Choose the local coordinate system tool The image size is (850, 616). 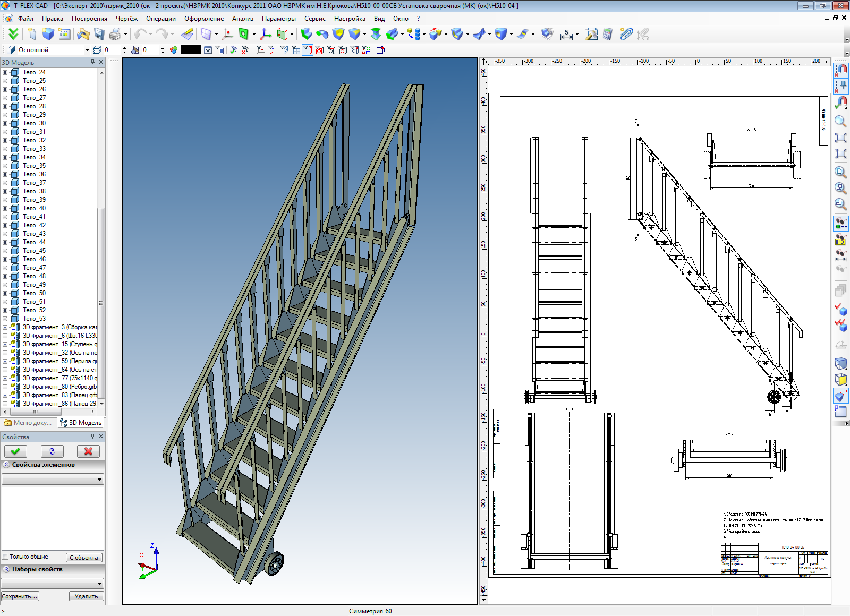266,34
